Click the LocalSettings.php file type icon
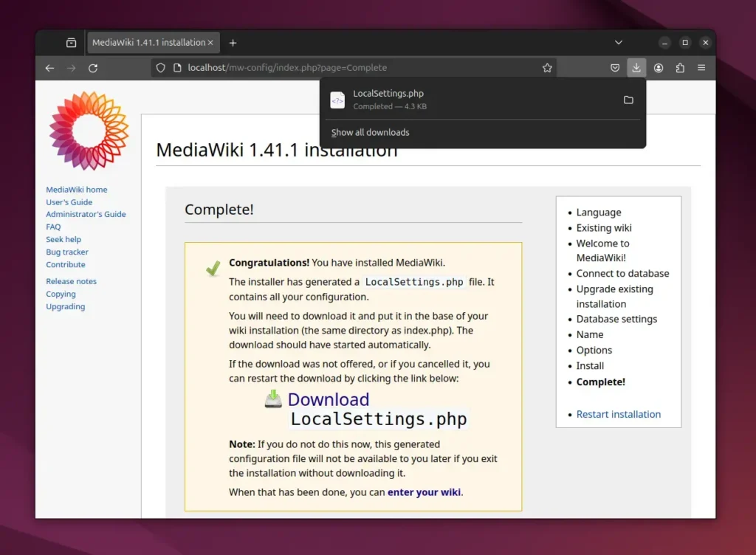Viewport: 756px width, 555px height. 337,100
